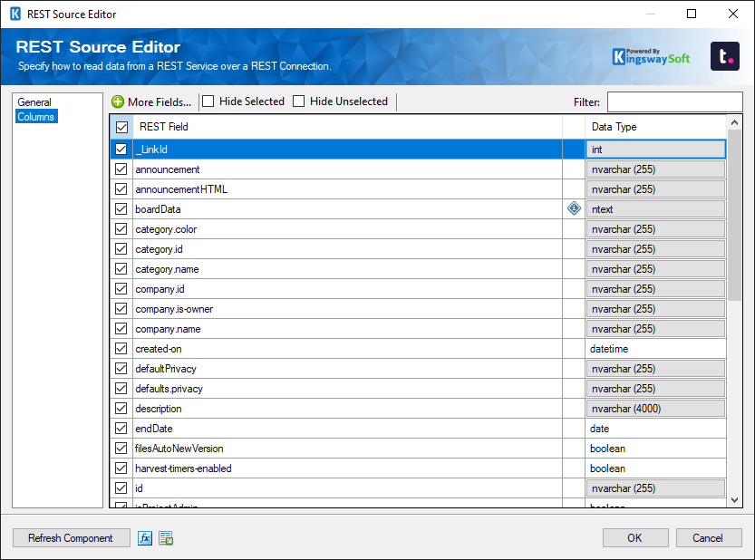Switch to the General page
The width and height of the screenshot is (755, 560).
point(34,102)
